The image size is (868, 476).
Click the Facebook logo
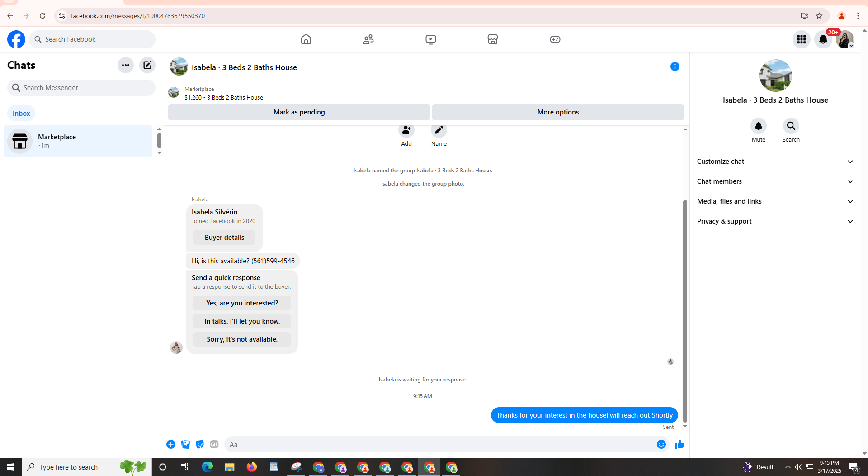(16, 39)
